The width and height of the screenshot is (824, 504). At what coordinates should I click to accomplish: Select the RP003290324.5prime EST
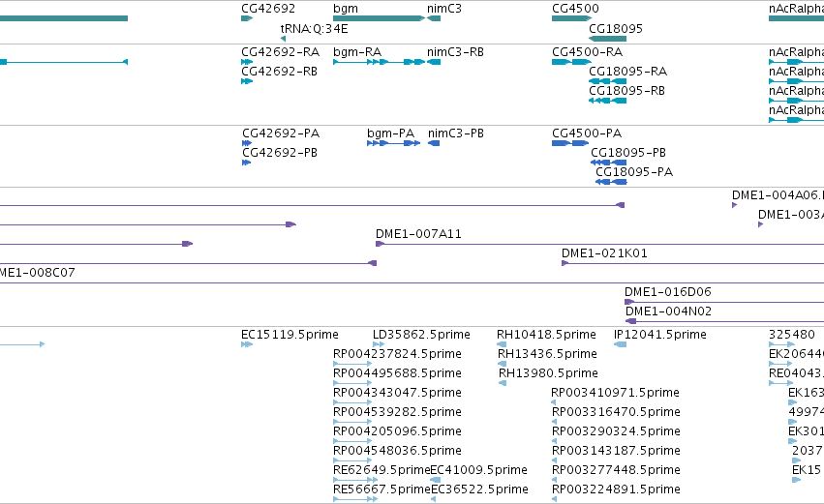click(x=554, y=441)
